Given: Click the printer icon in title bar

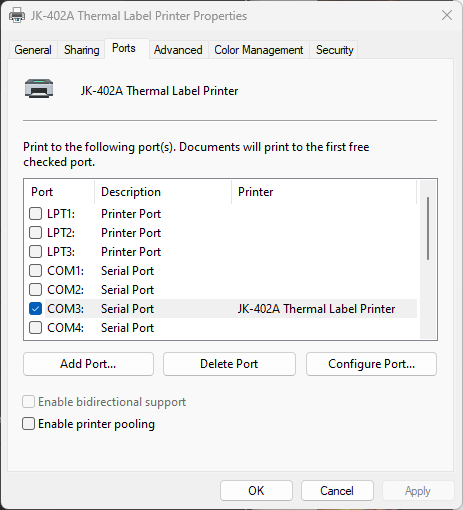Looking at the screenshot, I should [x=17, y=15].
